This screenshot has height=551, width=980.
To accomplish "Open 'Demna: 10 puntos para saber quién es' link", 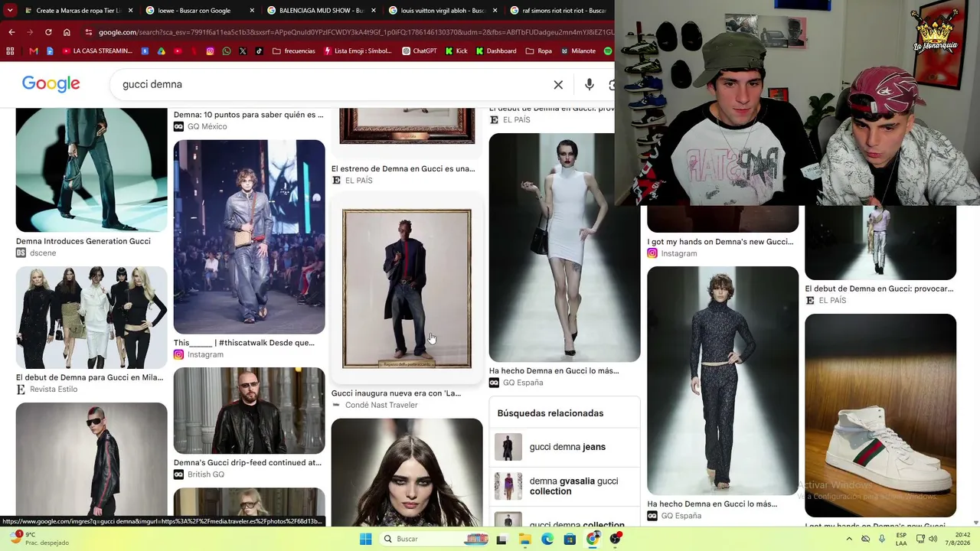I will [x=248, y=115].
